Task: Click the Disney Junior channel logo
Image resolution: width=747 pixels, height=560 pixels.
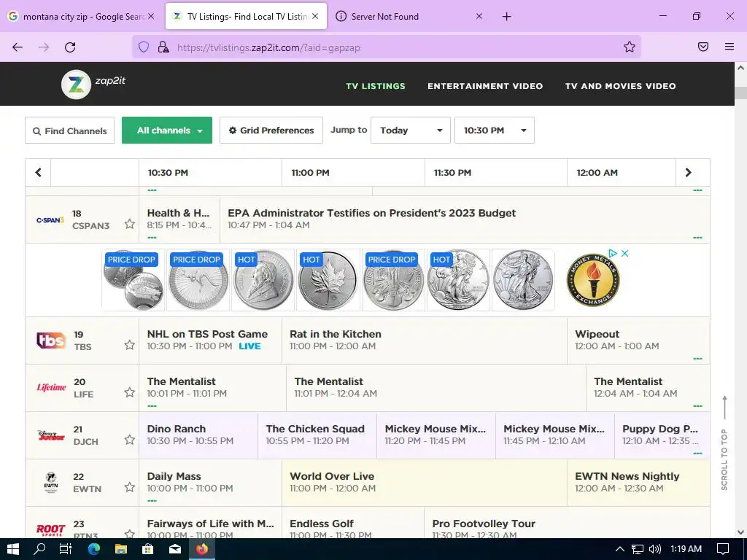Action: point(51,435)
